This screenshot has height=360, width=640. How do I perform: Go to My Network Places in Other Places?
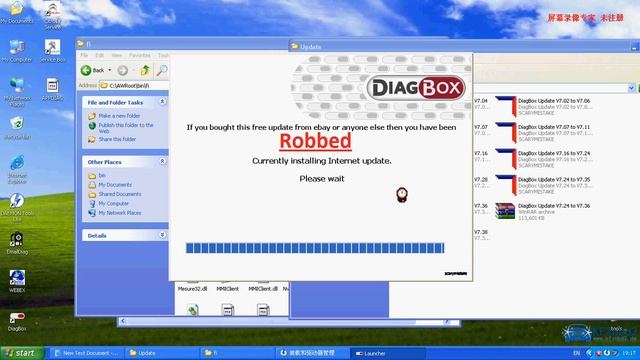coord(120,213)
